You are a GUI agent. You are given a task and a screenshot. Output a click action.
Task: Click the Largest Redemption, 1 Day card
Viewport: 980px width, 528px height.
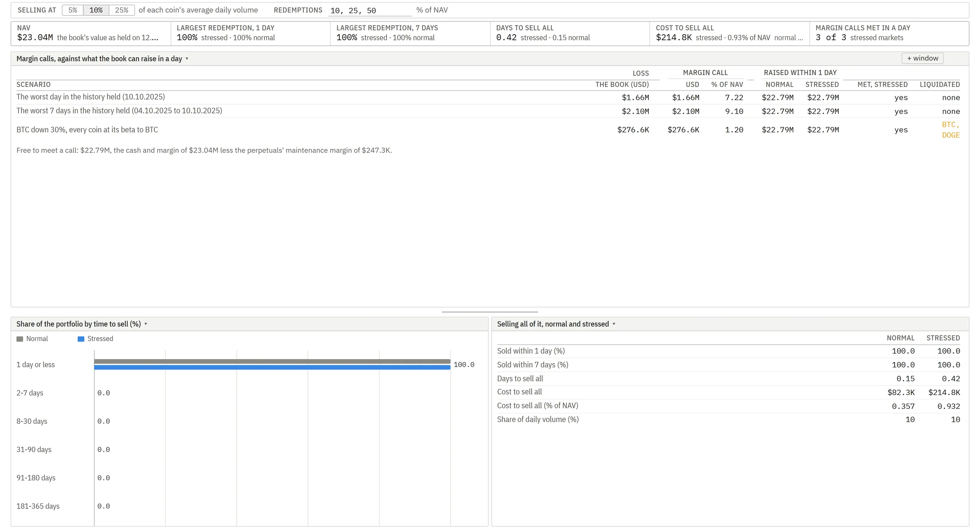click(x=251, y=33)
